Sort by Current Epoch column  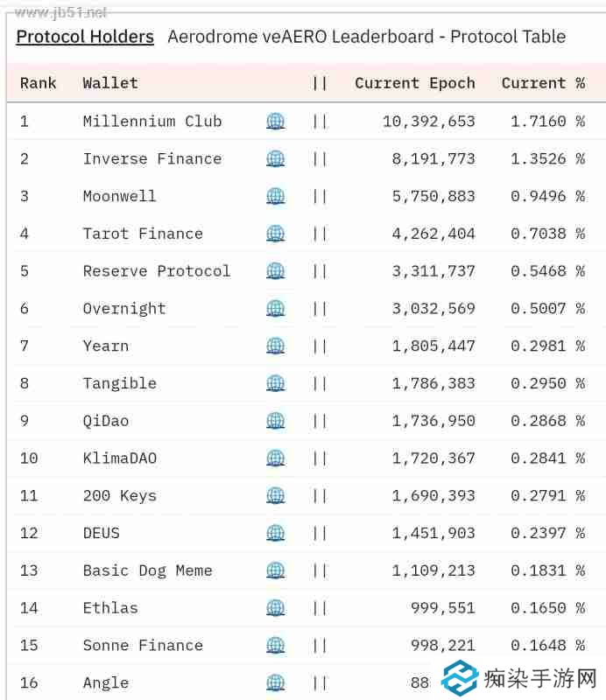[414, 83]
